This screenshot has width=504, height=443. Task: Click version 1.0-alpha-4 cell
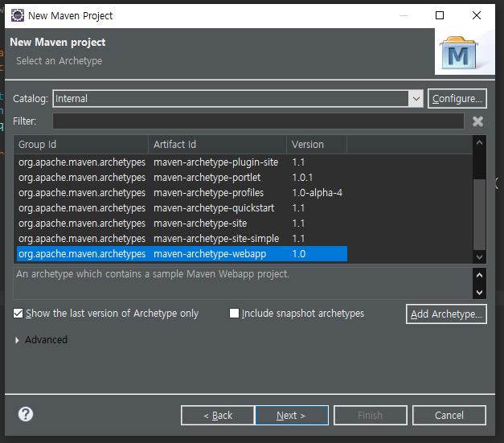click(317, 193)
